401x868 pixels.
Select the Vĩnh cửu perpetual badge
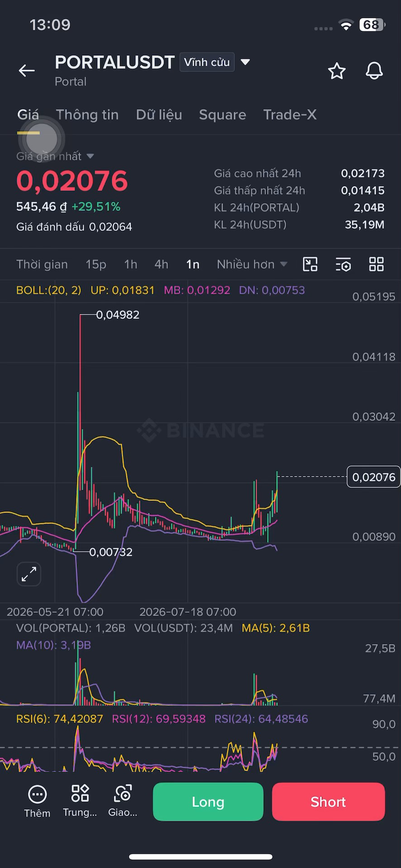[x=207, y=62]
